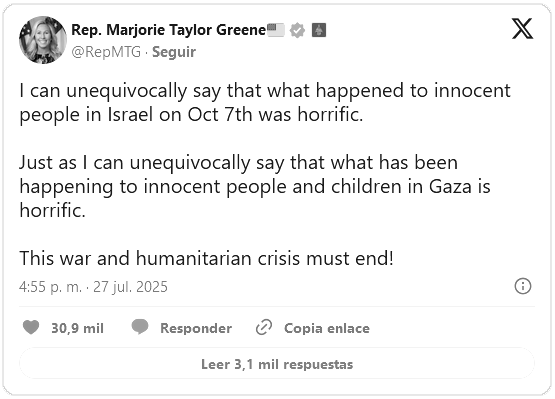Click the flag emoji after Greene's name
This screenshot has width=555, height=399.
(x=276, y=30)
